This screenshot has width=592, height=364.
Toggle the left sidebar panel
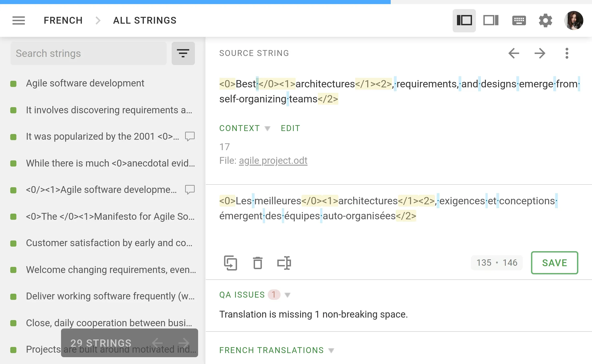(x=464, y=20)
